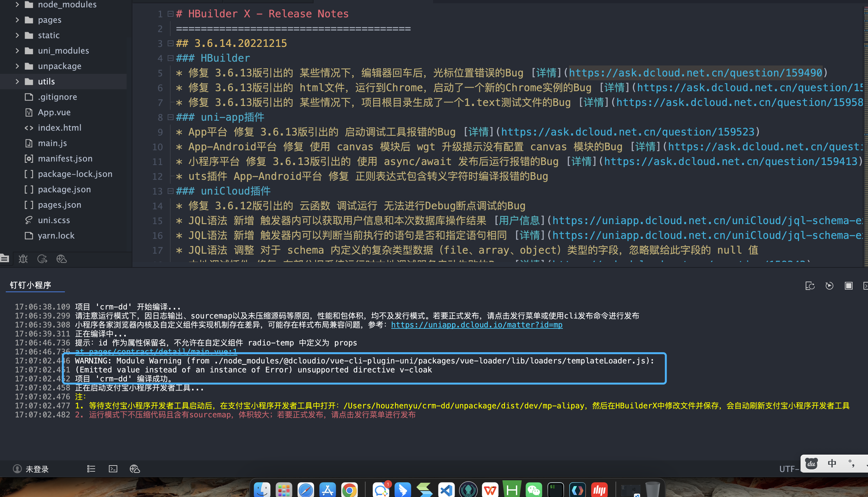The width and height of the screenshot is (868, 497).
Task: Open the uniapp.dcloud.io/matter?id=mp console link
Action: 477,325
